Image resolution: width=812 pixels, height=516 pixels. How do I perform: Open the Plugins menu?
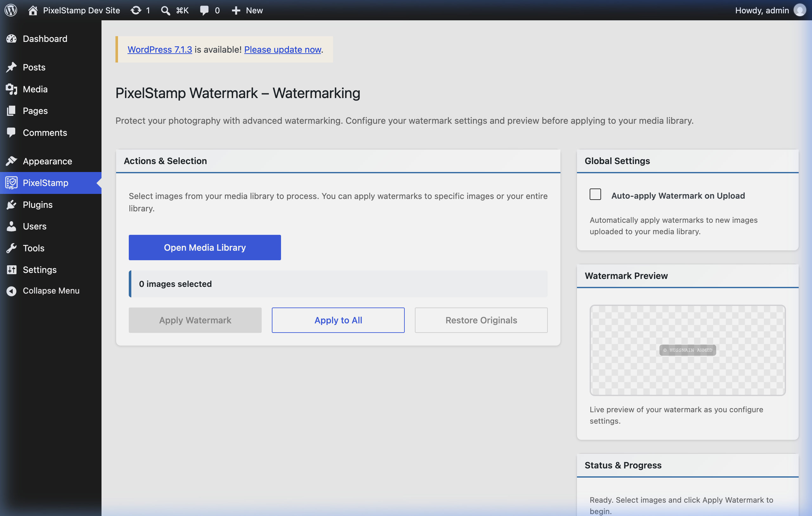pos(50,204)
